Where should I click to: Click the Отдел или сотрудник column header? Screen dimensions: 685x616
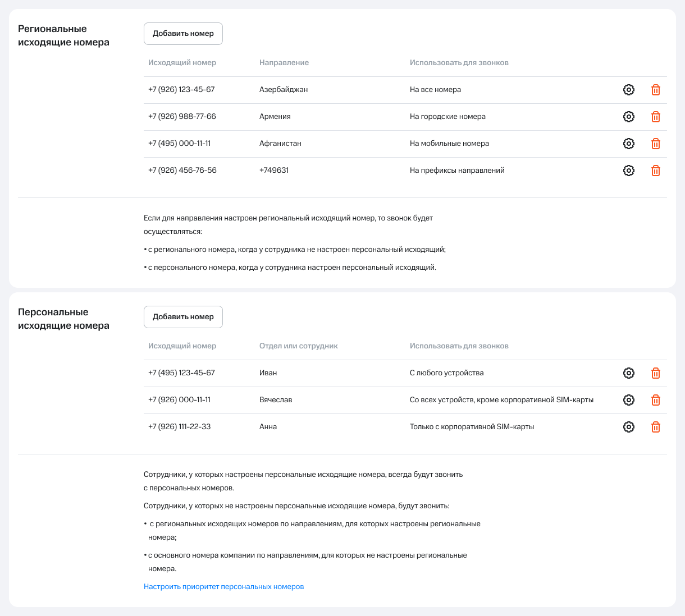pos(298,346)
